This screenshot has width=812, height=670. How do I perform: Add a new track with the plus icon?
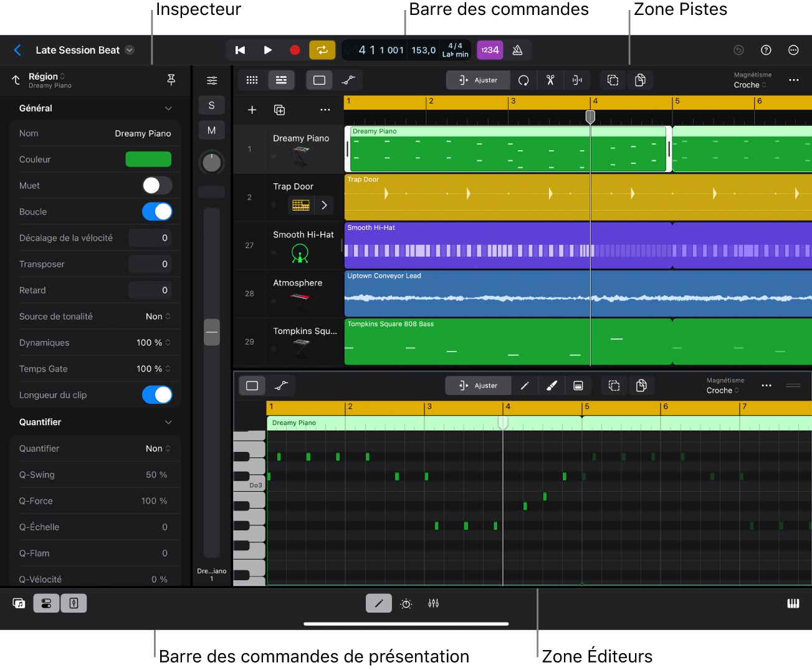click(x=252, y=110)
